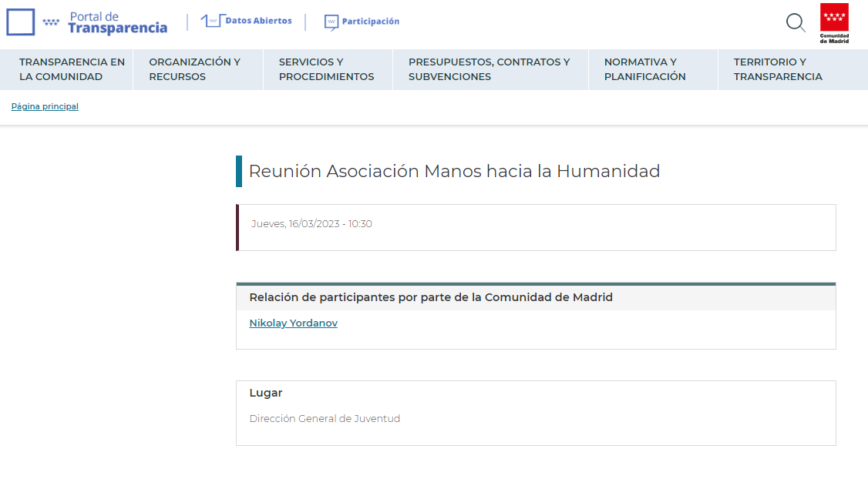
Task: Click the Datos Abiertos chart icon
Action: (x=213, y=21)
